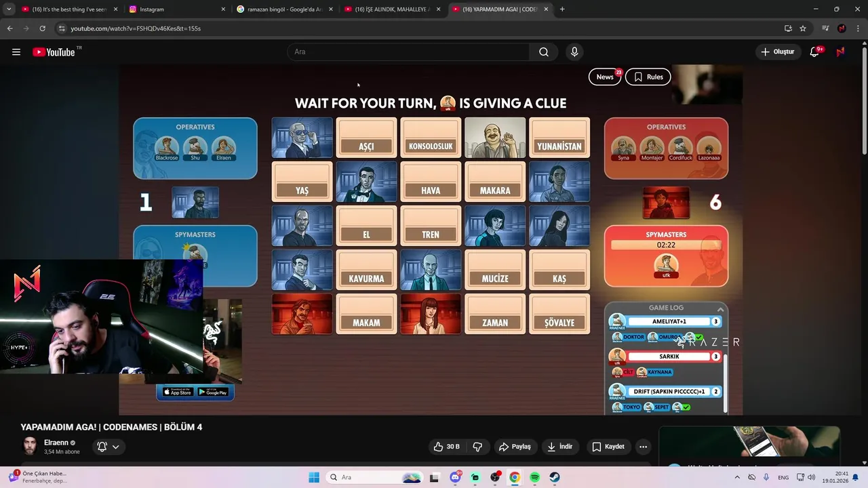Open Steam from the taskbar
This screenshot has height=488, width=868.
pos(554,477)
